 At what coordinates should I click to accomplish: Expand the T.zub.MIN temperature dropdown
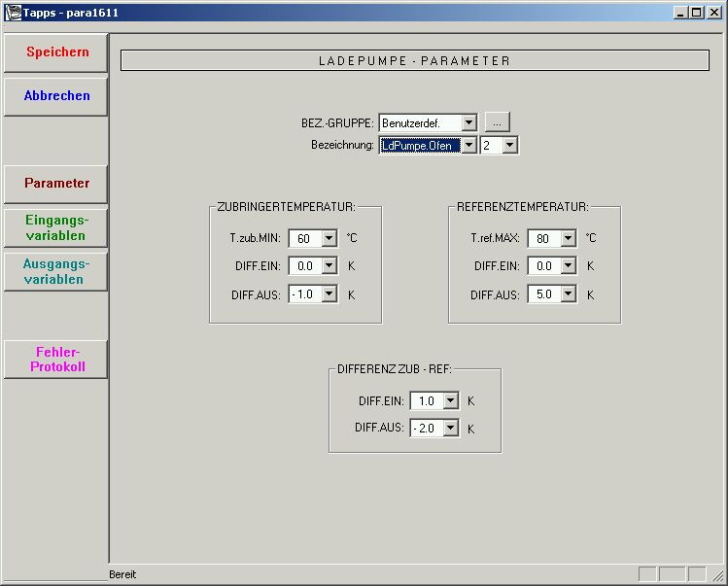click(329, 238)
